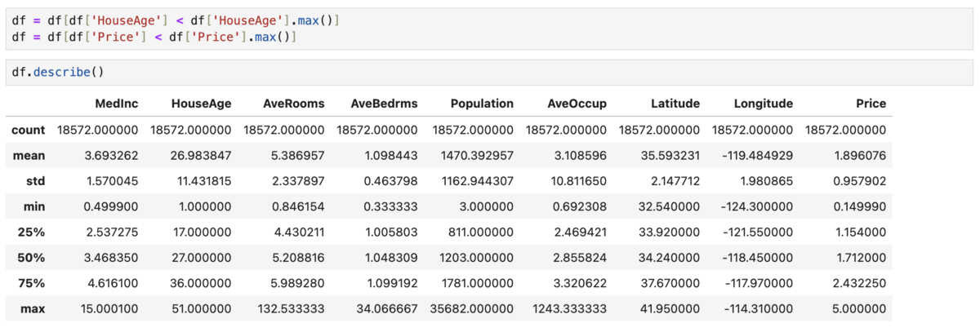
Task: Select 50% Price value 1.712000
Action: (859, 259)
